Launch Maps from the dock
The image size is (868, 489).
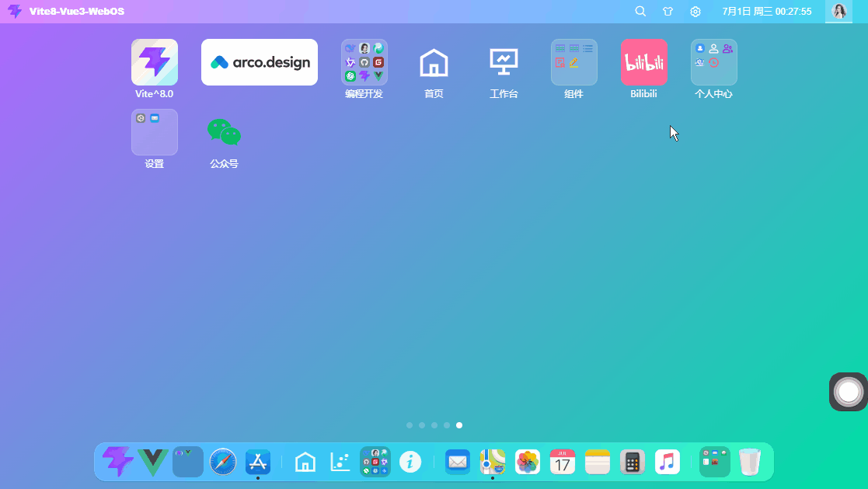493,461
